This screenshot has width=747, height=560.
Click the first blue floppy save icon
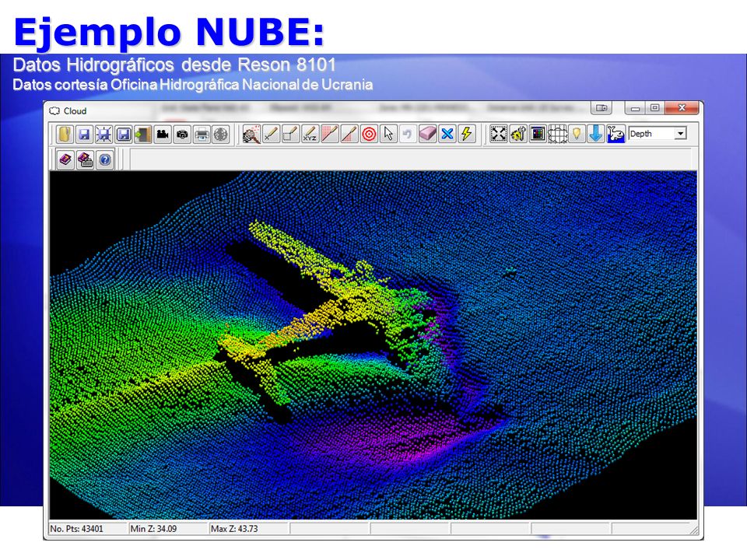(84, 135)
